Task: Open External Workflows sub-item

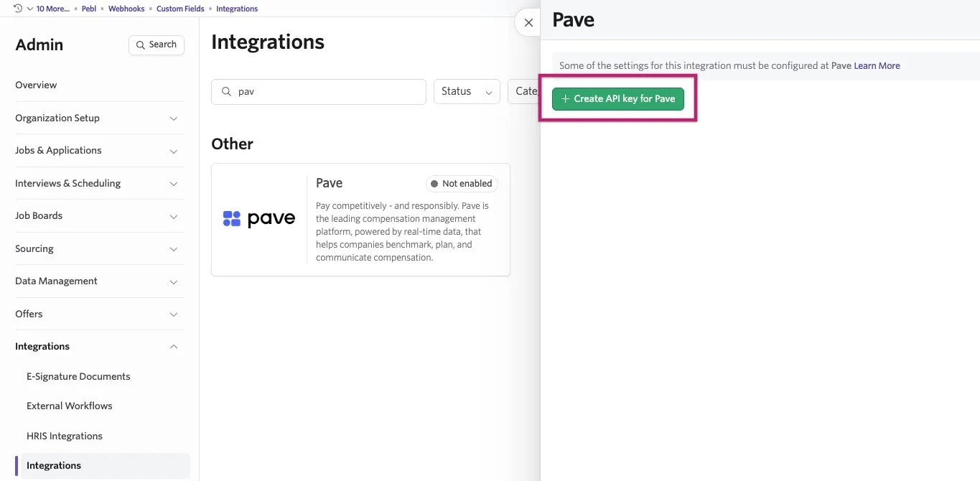Action: point(70,406)
